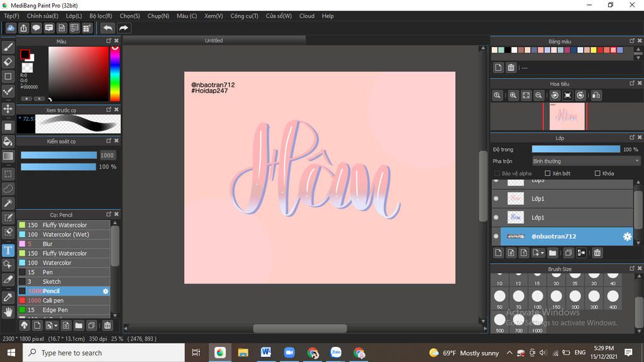Choose the 200 brush size preset

click(575, 299)
